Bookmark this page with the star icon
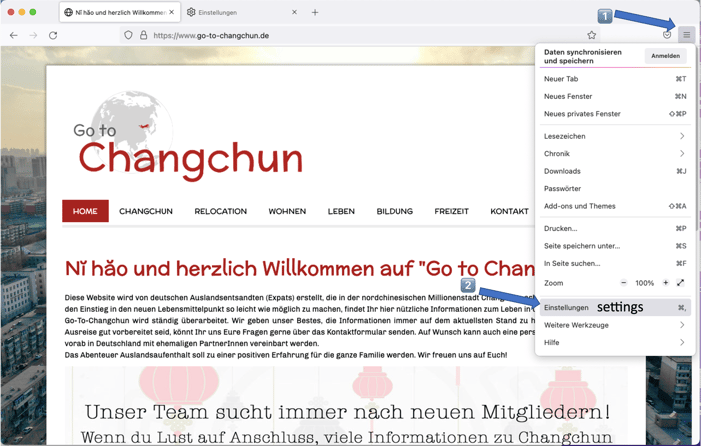Screen dimensions: 701x446 click(x=591, y=35)
